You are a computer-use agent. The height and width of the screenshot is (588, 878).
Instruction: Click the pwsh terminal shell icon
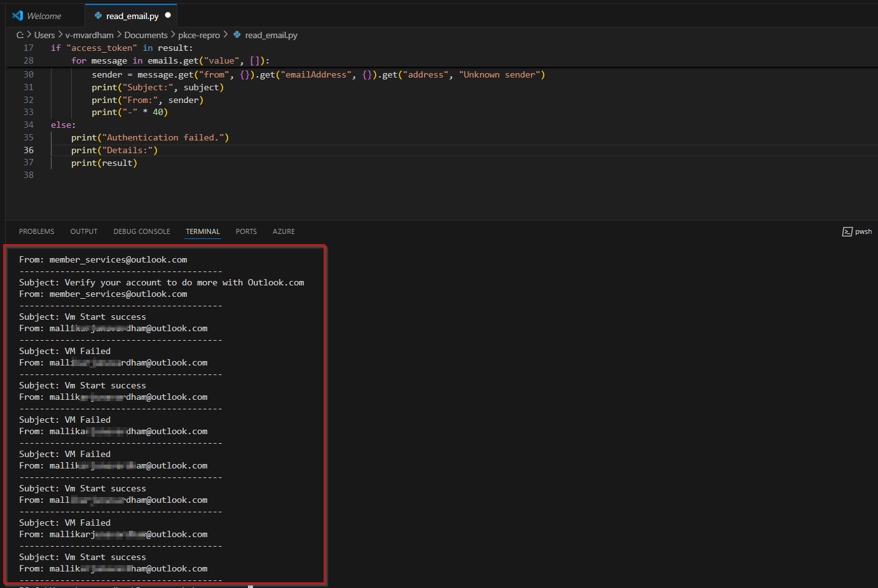click(x=847, y=231)
